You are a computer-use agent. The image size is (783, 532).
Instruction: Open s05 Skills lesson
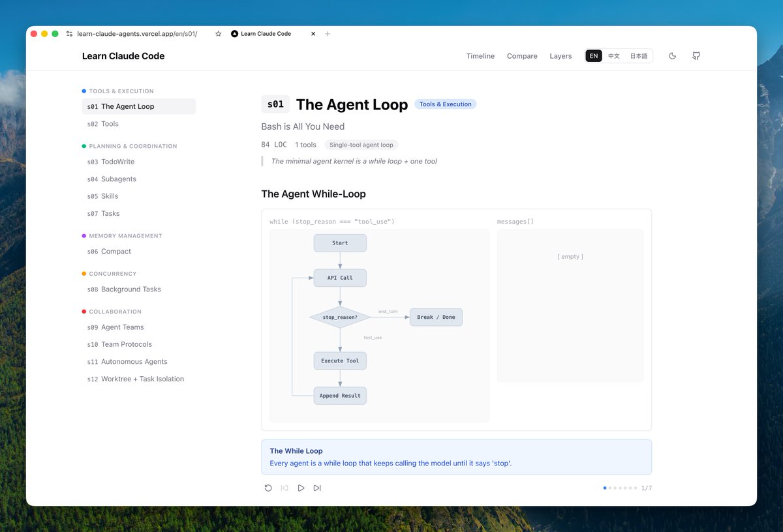click(x=139, y=196)
